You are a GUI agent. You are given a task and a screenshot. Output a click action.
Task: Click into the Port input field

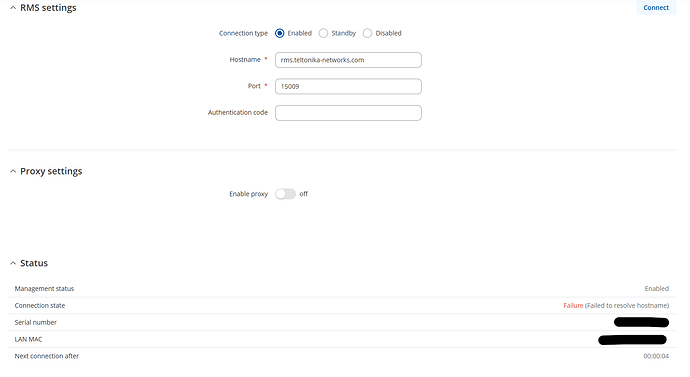pyautogui.click(x=348, y=86)
